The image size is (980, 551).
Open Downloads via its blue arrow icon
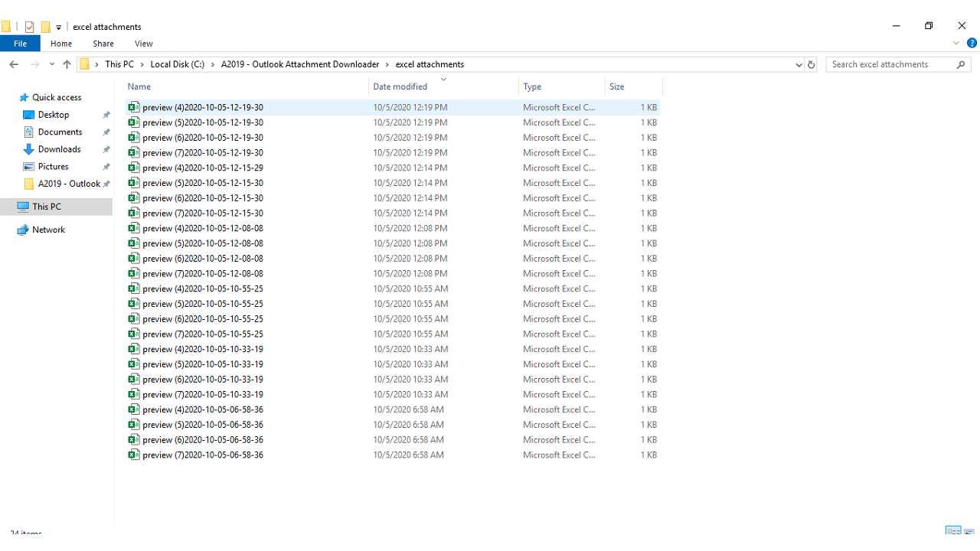[29, 149]
